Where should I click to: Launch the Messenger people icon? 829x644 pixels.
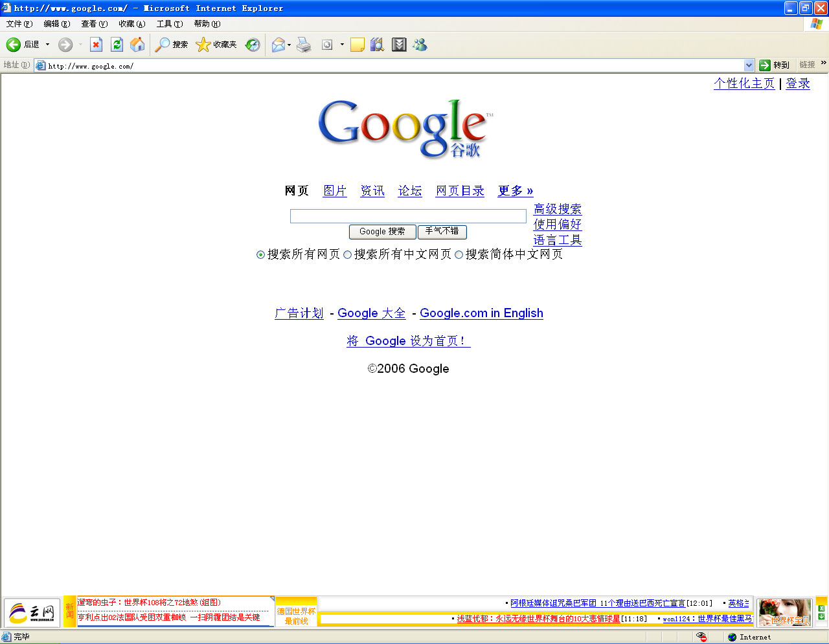tap(420, 45)
